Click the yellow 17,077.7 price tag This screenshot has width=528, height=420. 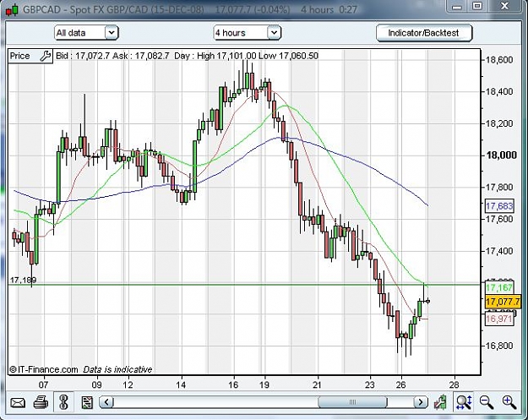pos(503,302)
